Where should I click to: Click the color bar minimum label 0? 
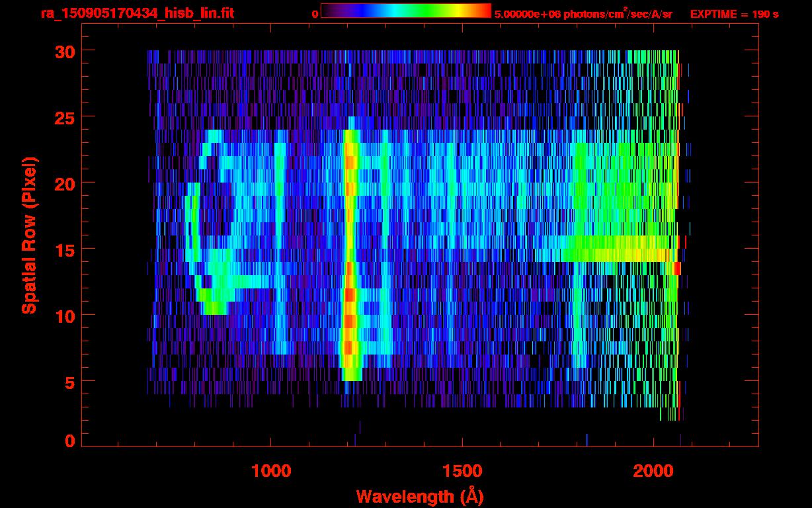315,14
